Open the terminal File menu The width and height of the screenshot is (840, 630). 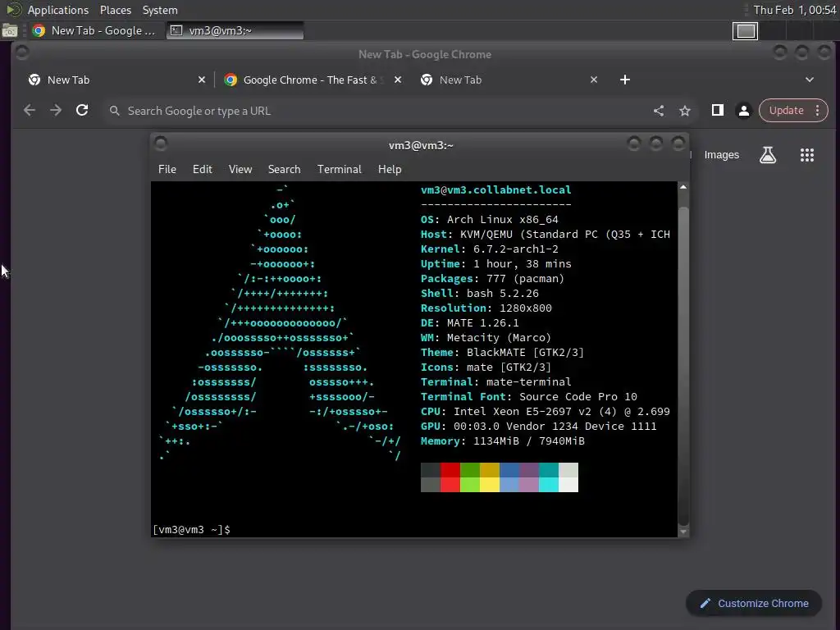[x=167, y=169]
